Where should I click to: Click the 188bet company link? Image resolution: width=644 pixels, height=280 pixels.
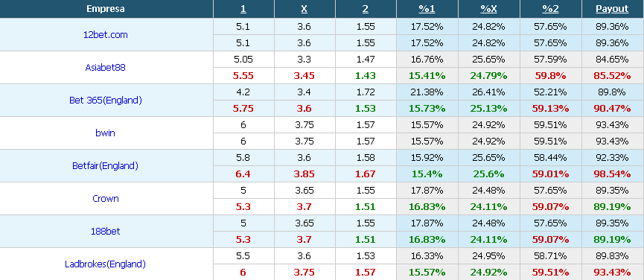(106, 231)
